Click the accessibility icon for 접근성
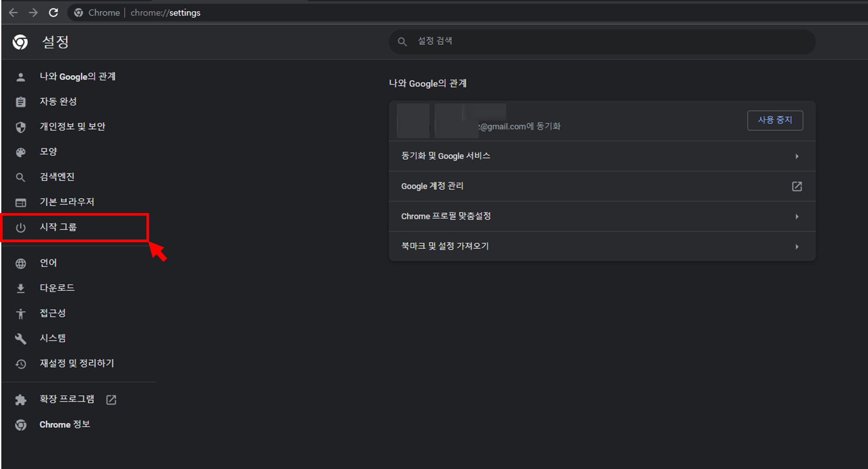 pos(20,314)
